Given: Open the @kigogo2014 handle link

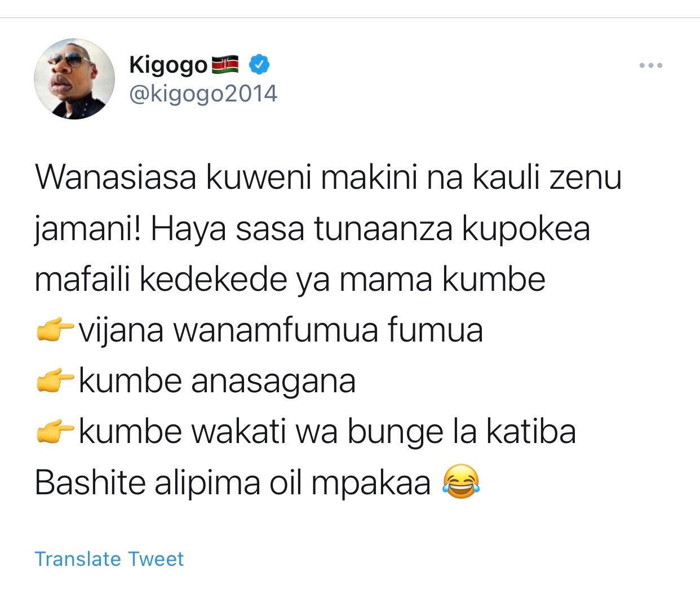Looking at the screenshot, I should pos(203,94).
